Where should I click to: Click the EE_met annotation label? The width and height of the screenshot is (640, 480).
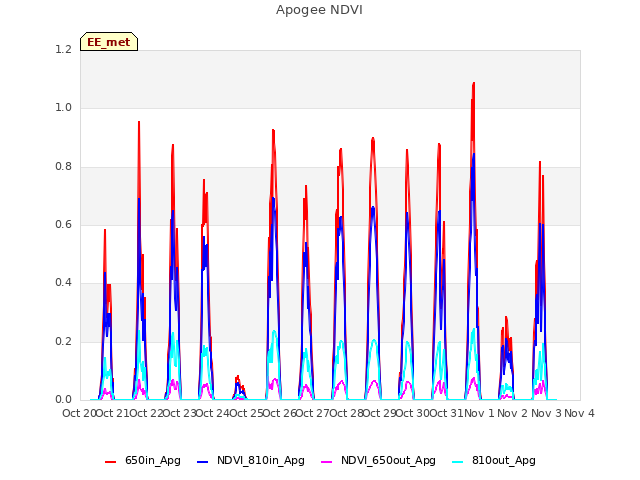pyautogui.click(x=109, y=42)
